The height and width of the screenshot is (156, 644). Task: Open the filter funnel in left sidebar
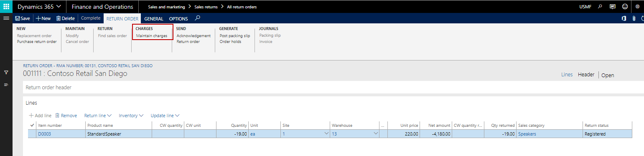click(x=6, y=72)
